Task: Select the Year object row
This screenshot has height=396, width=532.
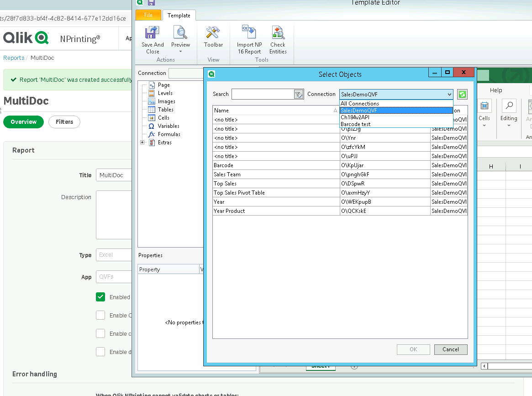Action: tap(340, 202)
